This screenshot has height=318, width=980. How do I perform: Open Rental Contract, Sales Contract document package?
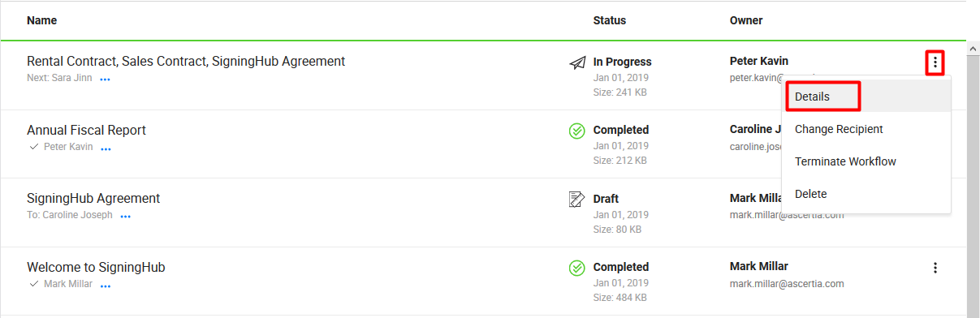pyautogui.click(x=186, y=61)
